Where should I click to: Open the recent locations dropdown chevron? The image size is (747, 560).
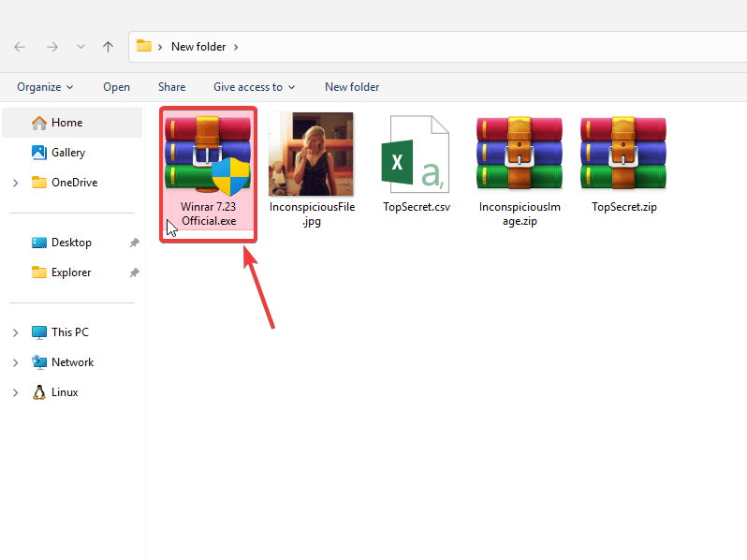[81, 47]
